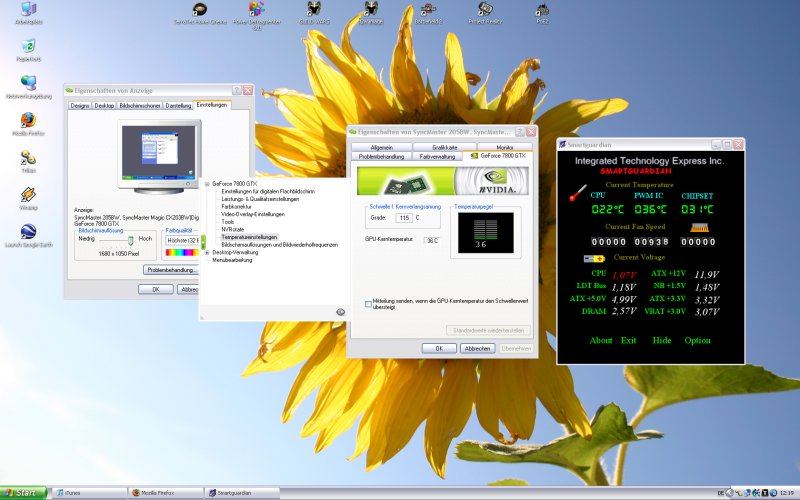Image resolution: width=800 pixels, height=500 pixels.
Task: Click the thermometer icon in Smartguardian
Action: click(578, 193)
